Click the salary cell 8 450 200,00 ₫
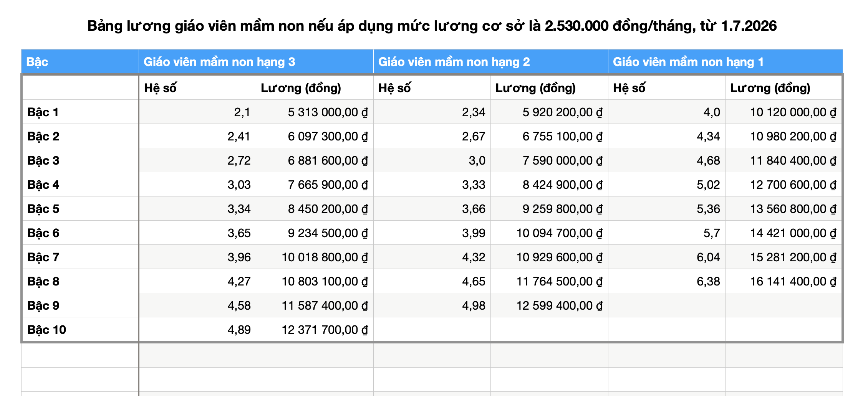Image resolution: width=868 pixels, height=396 pixels. pyautogui.click(x=315, y=209)
